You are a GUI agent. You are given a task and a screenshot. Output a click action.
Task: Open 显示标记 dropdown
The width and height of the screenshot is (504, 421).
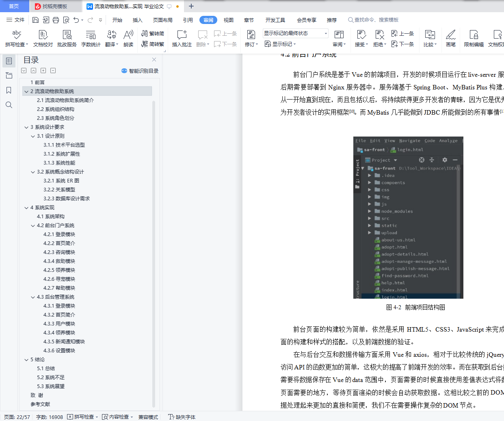[280, 44]
